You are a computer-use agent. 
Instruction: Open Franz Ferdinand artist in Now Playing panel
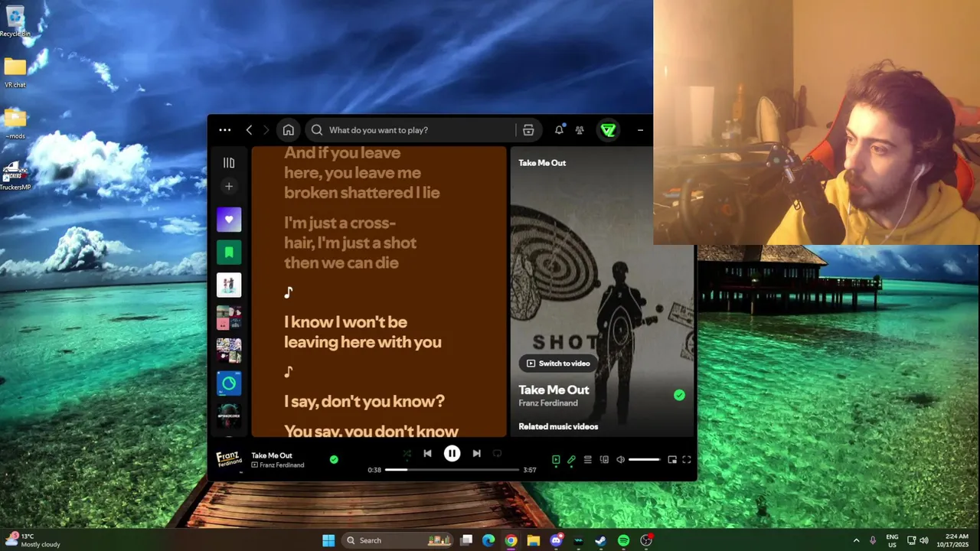click(547, 403)
